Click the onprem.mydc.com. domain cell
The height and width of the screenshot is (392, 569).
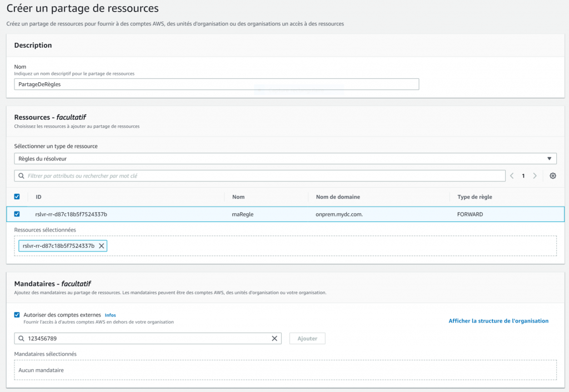[340, 214]
